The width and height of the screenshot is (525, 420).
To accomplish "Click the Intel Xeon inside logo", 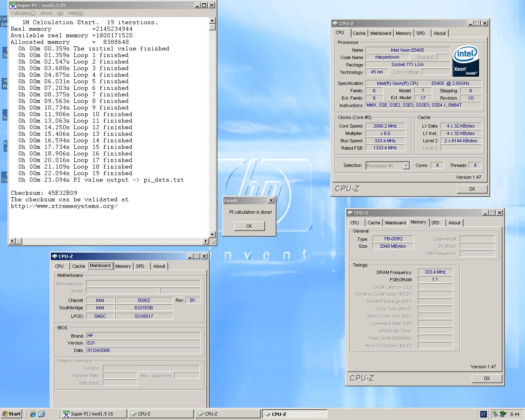I will 466,61.
